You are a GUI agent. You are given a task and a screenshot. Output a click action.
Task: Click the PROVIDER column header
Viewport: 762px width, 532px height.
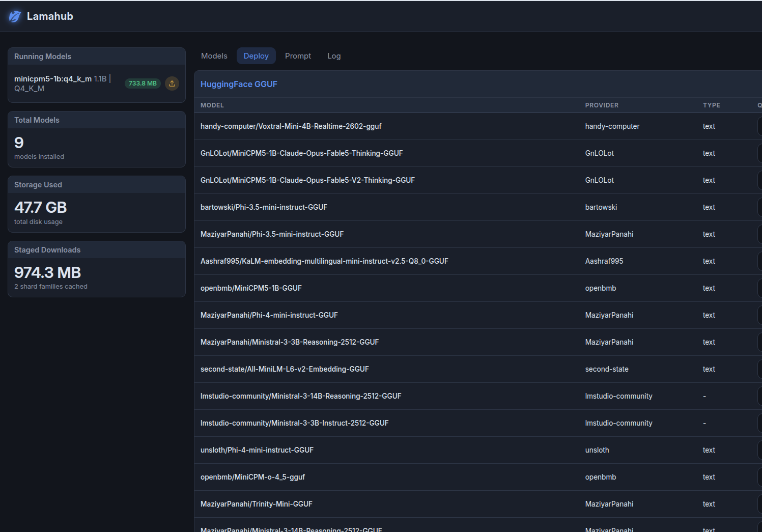(x=602, y=105)
